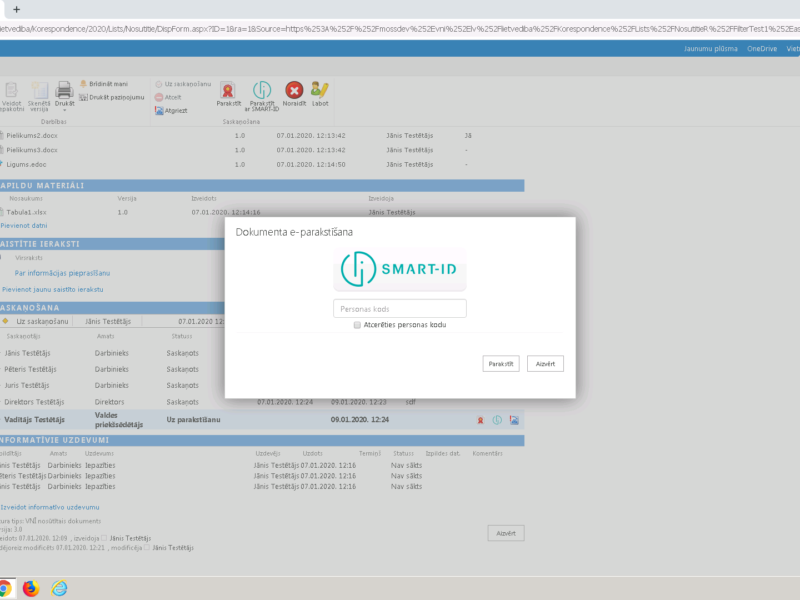Click Smart-ID icon in Vadītājs Testētājs row

pyautogui.click(x=497, y=420)
